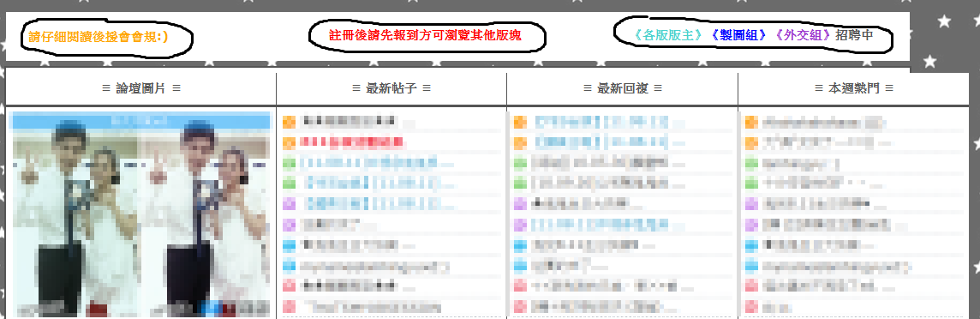Screen dimensions: 980x319
Task: Open the red-titled post under 最新帖子
Action: coord(351,142)
